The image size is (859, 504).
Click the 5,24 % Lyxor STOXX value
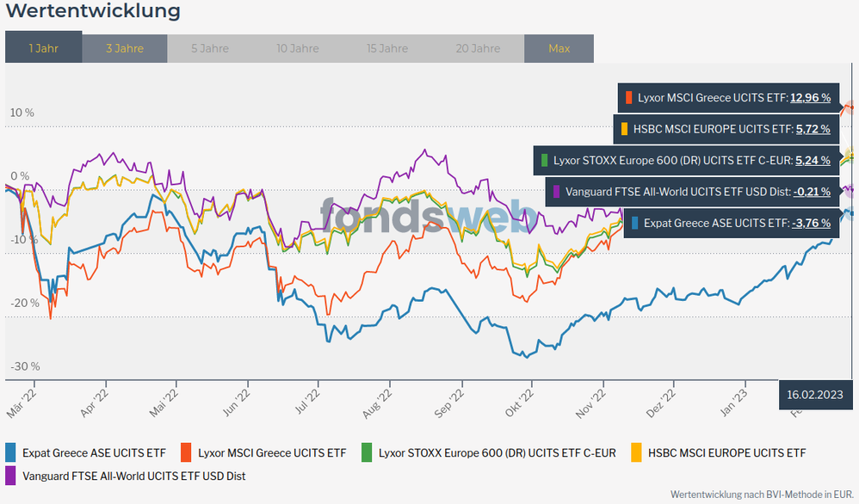[x=813, y=160]
